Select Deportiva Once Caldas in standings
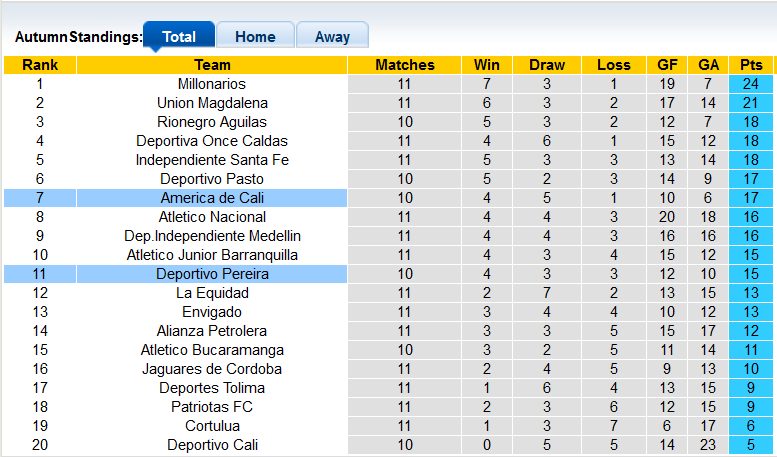777x457 pixels. pos(212,141)
